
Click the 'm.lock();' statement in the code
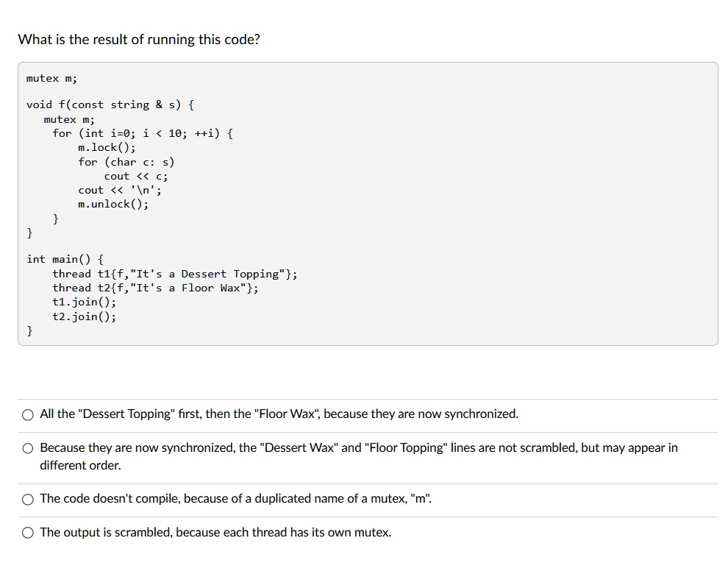point(104,147)
